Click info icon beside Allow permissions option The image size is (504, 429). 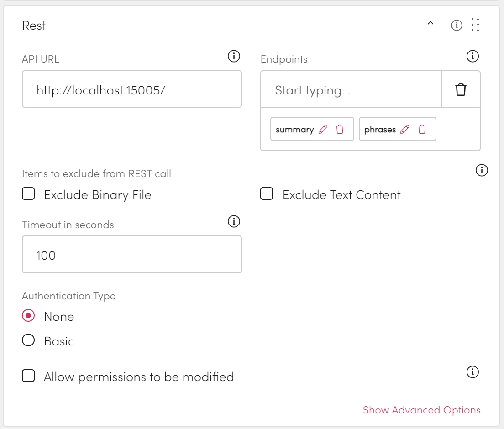472,372
